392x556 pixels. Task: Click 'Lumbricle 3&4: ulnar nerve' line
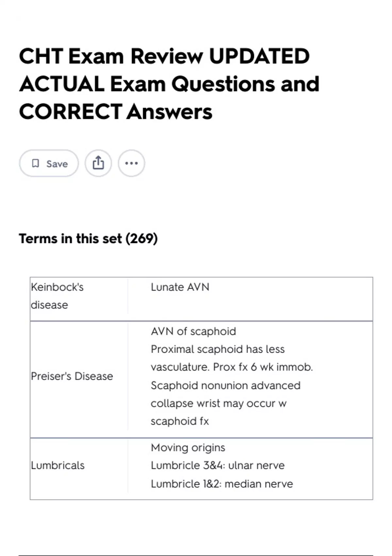(x=218, y=465)
